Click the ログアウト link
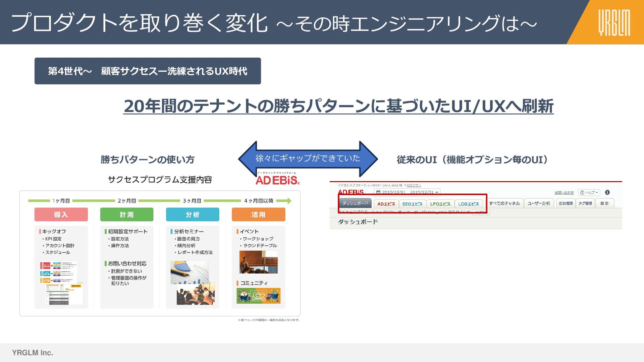The height and width of the screenshot is (362, 644). tap(414, 185)
